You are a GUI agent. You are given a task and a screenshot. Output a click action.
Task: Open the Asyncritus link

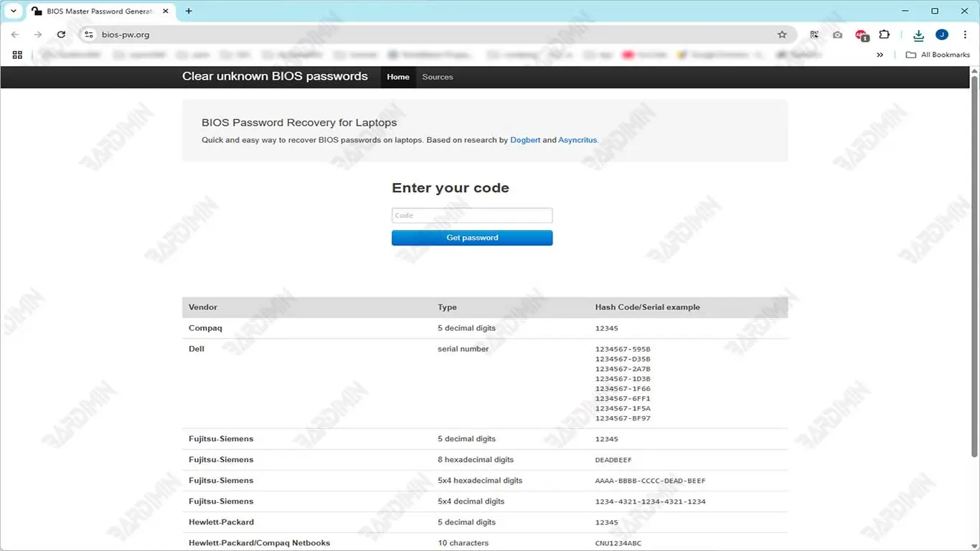coord(577,140)
